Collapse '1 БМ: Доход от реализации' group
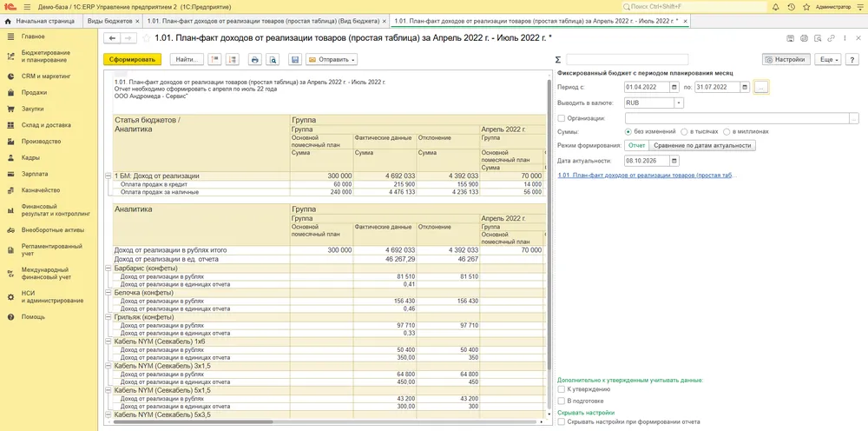Viewport: 868px width, 431px height. pos(108,176)
